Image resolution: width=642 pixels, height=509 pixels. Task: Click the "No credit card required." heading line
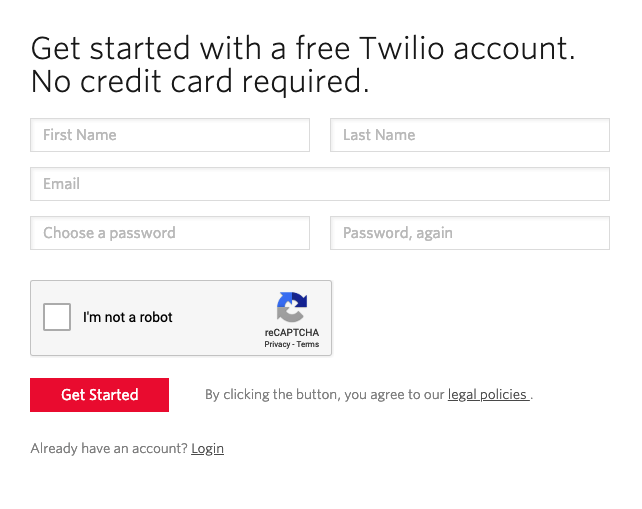200,82
